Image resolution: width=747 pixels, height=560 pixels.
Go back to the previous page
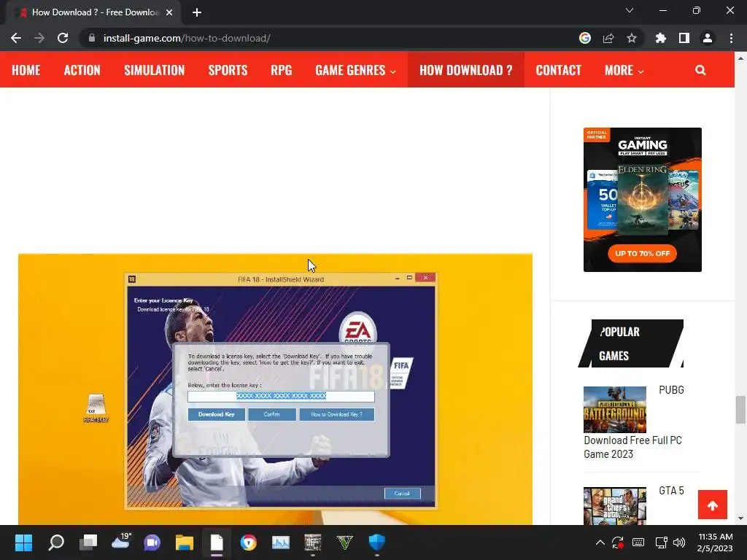(16, 38)
